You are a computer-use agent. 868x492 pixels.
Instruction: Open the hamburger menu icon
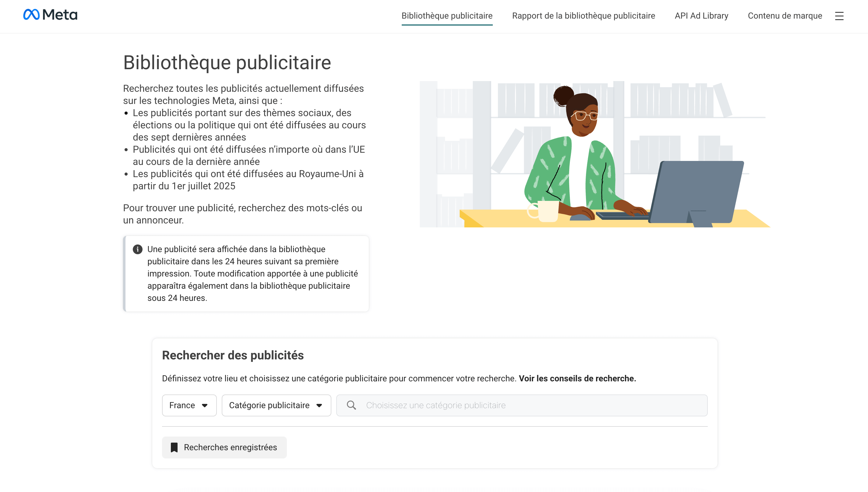tap(839, 16)
